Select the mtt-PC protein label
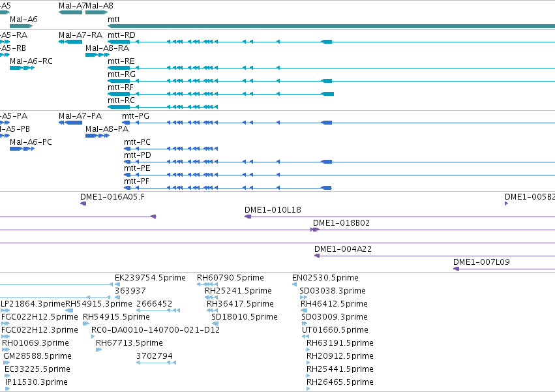555x392 pixels. point(137,142)
